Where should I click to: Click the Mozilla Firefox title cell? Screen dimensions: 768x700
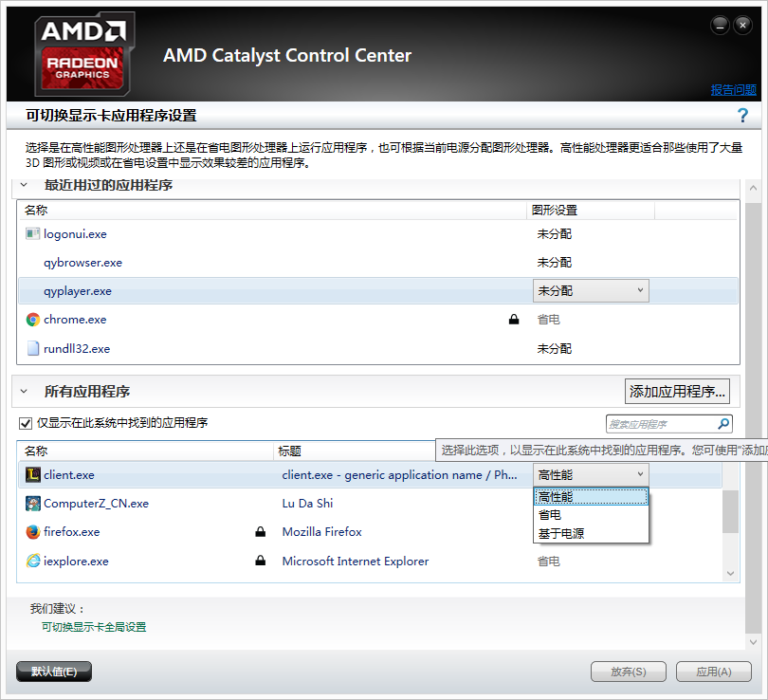pos(321,531)
